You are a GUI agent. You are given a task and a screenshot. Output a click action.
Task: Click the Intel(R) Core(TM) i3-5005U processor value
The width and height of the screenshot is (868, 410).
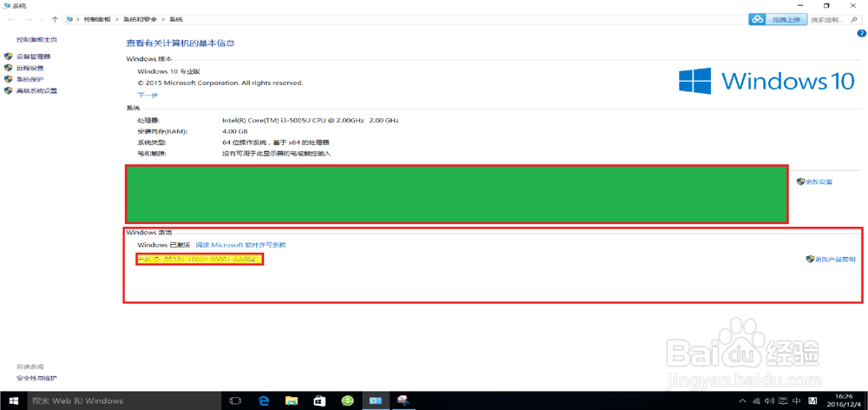click(310, 120)
